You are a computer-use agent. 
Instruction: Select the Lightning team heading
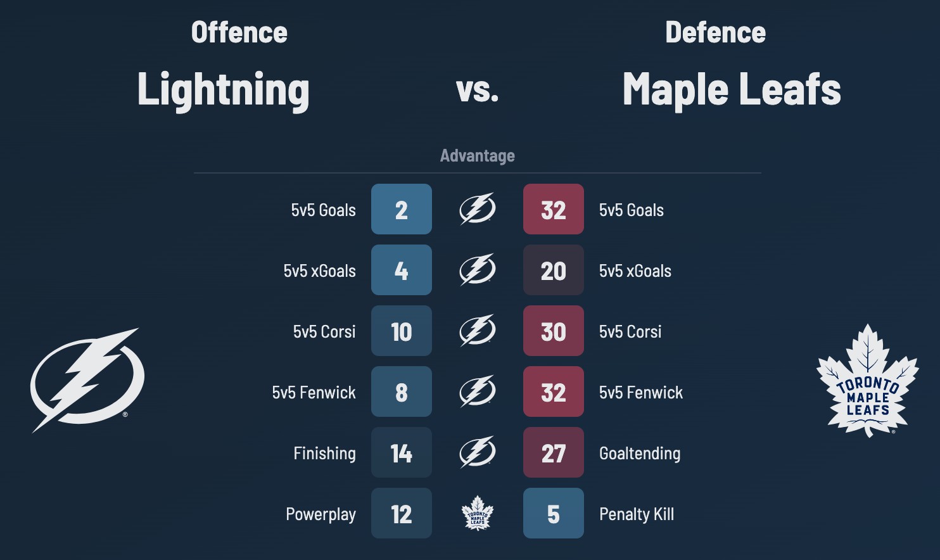223,90
